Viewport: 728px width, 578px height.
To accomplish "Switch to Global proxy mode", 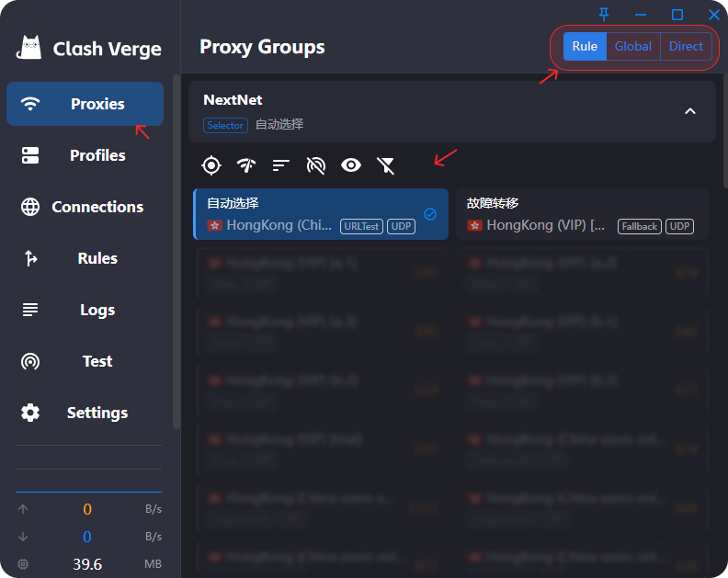I will (x=633, y=46).
